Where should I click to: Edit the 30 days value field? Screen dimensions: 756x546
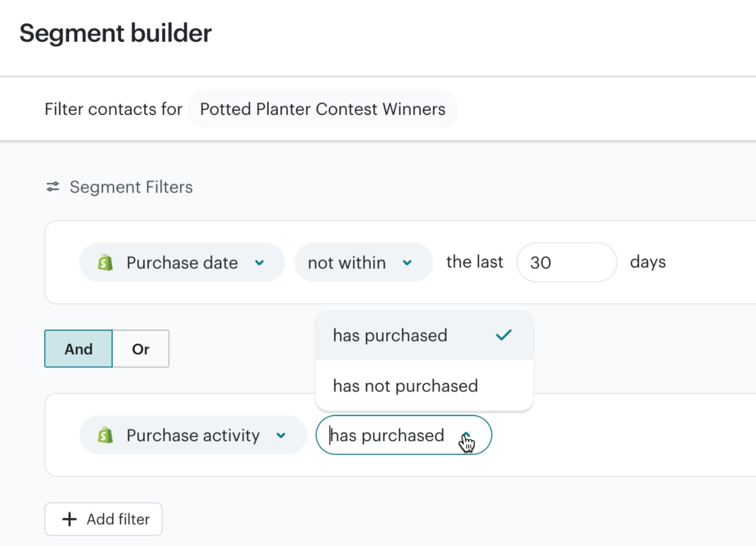tap(566, 262)
